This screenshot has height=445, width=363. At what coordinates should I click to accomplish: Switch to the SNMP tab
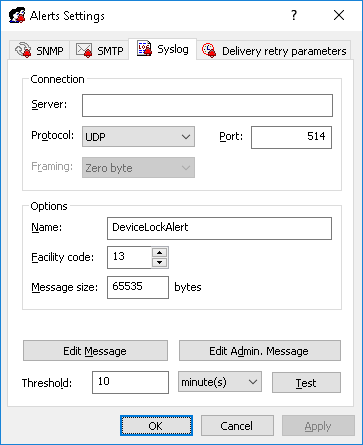[x=39, y=50]
